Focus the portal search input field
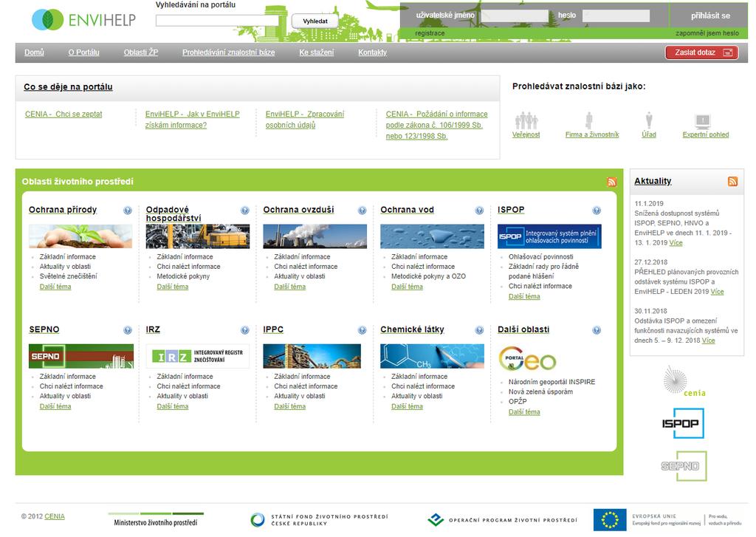 [x=218, y=21]
